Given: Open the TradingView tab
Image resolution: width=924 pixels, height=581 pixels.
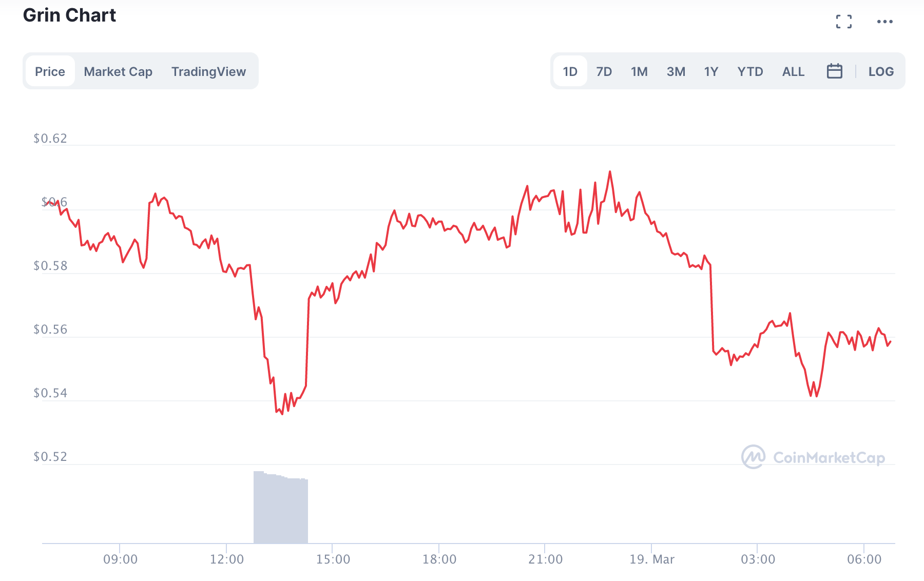Looking at the screenshot, I should 208,71.
